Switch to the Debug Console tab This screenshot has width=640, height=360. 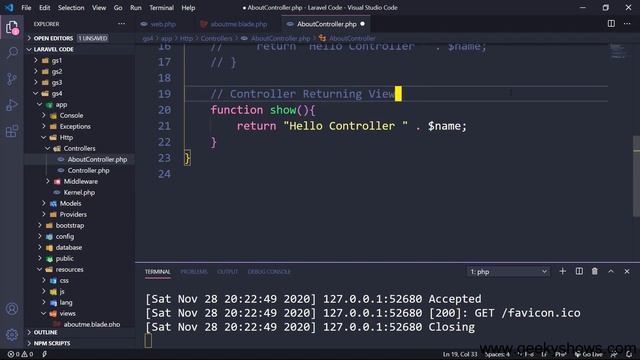click(269, 271)
